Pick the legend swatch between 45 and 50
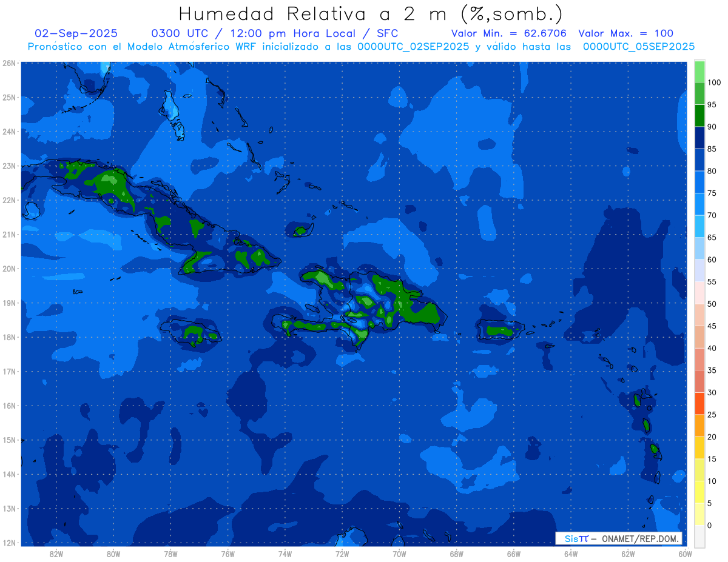The width and height of the screenshot is (728, 562). 699,315
